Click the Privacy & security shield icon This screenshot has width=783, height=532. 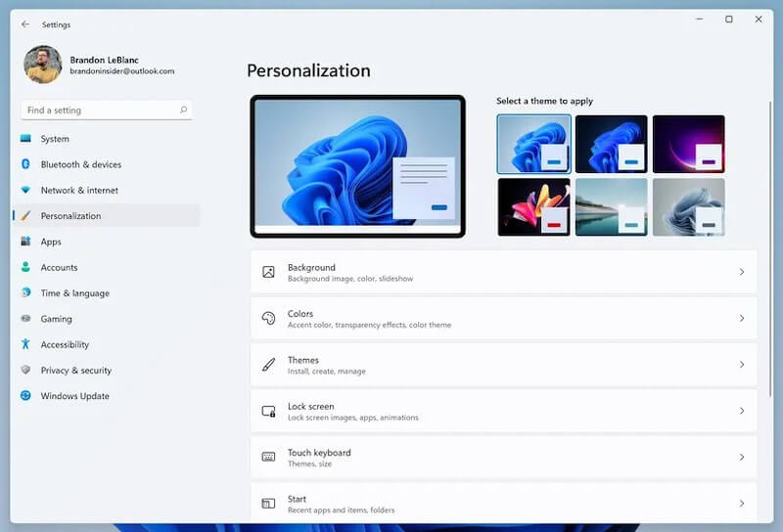25,371
